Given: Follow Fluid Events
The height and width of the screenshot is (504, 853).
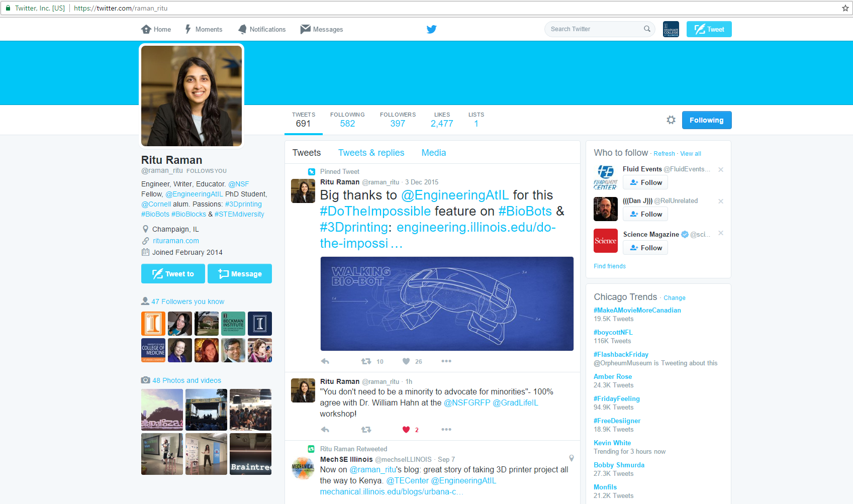Looking at the screenshot, I should click(x=645, y=182).
